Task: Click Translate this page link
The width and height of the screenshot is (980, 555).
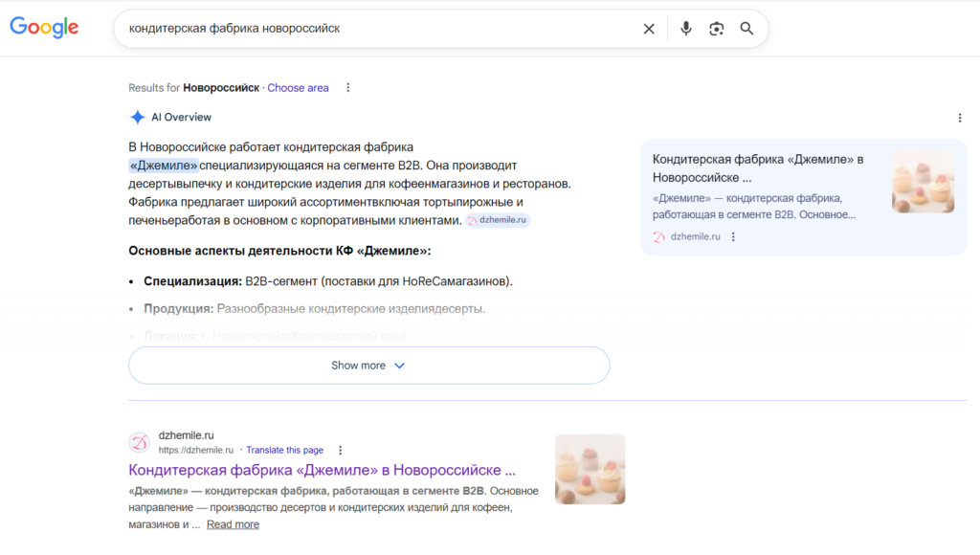Action: [x=284, y=450]
